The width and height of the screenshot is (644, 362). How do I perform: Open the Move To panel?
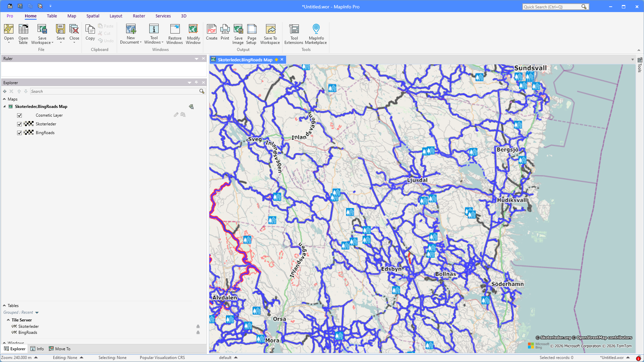[60, 349]
